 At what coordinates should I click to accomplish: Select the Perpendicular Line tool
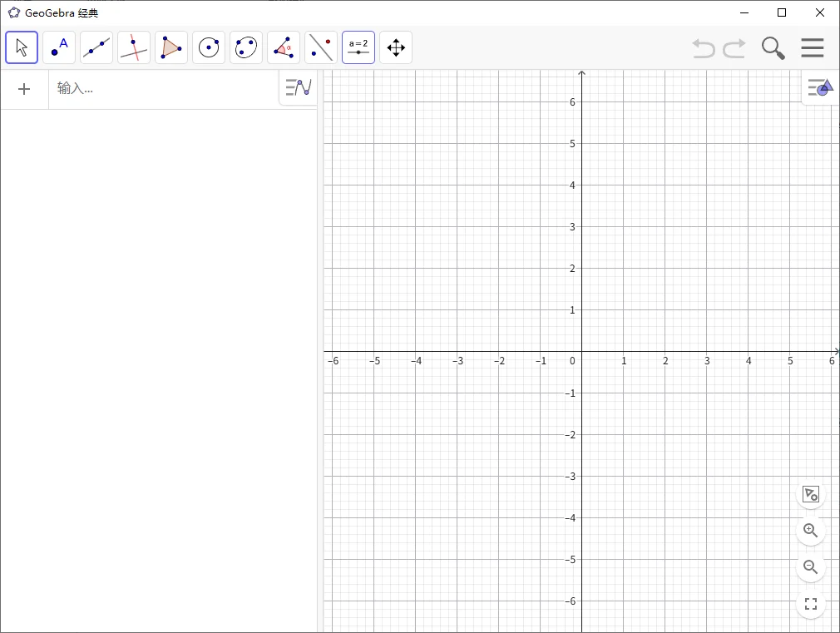point(134,47)
